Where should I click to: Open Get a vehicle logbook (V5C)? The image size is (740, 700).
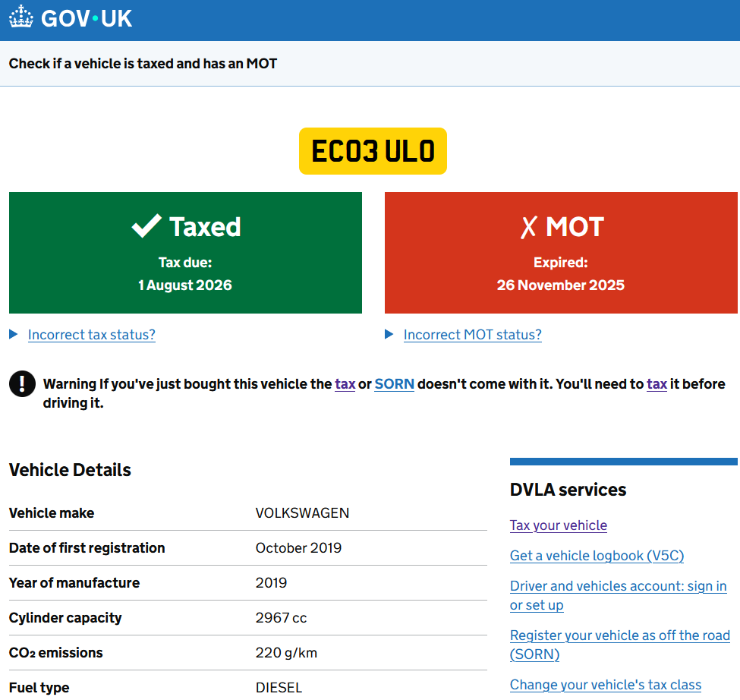tap(597, 556)
